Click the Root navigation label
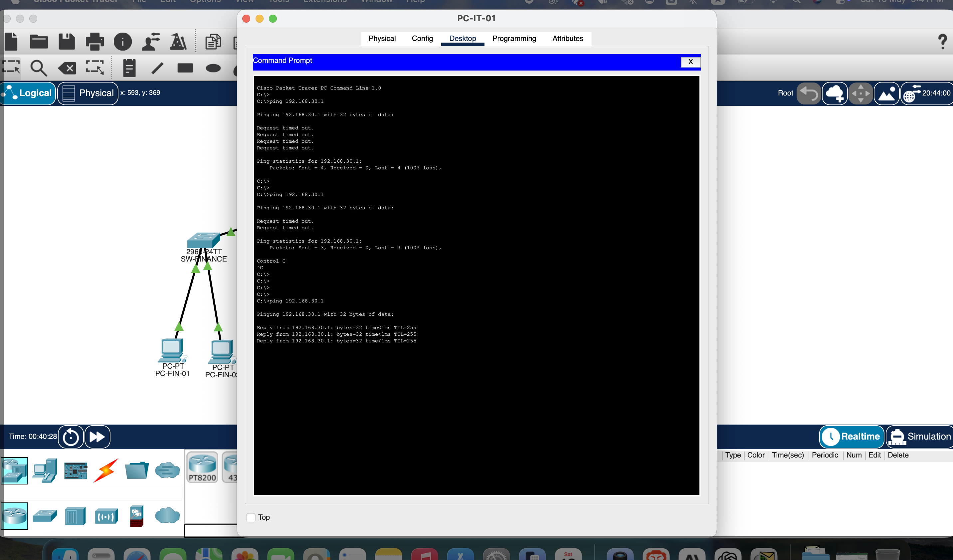Viewport: 953px width, 560px height. pos(785,93)
